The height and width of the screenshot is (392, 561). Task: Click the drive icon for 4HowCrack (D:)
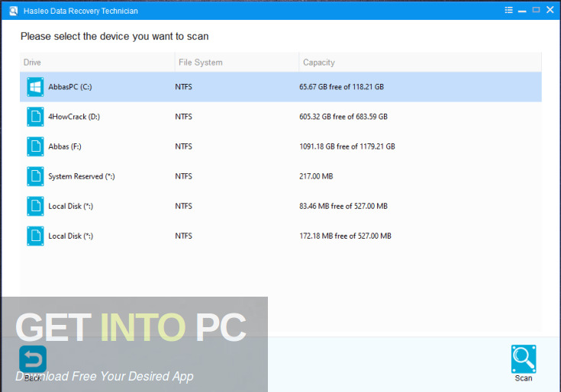35,117
